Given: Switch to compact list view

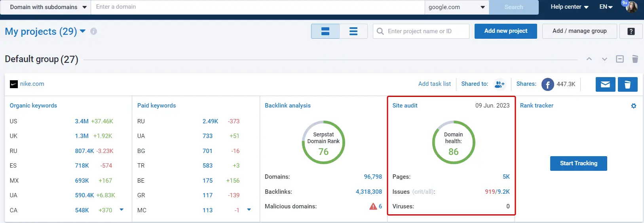Looking at the screenshot, I should [353, 31].
